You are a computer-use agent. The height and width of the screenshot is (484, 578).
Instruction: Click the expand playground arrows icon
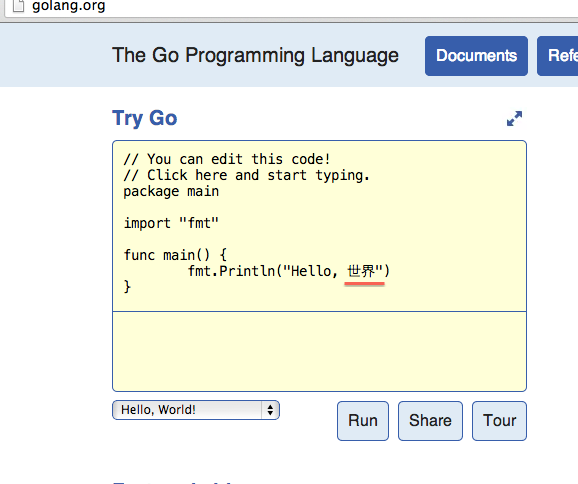pyautogui.click(x=514, y=119)
